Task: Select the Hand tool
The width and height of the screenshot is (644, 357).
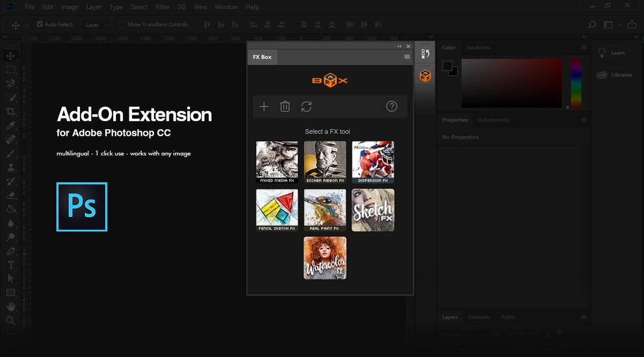Action: coord(10,307)
